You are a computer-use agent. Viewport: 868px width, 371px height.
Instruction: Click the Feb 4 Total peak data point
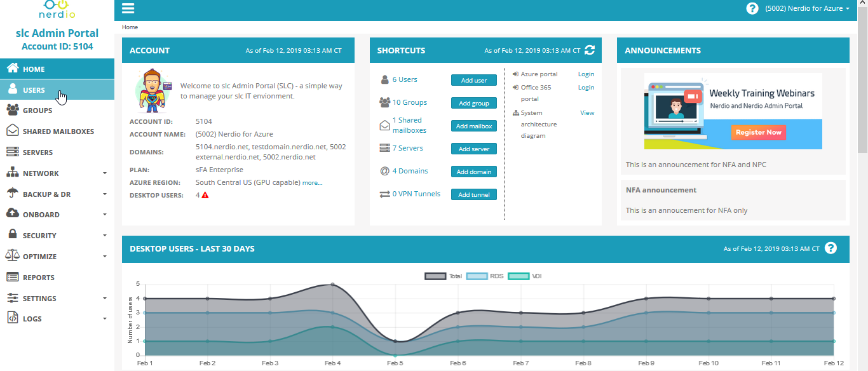pyautogui.click(x=332, y=285)
